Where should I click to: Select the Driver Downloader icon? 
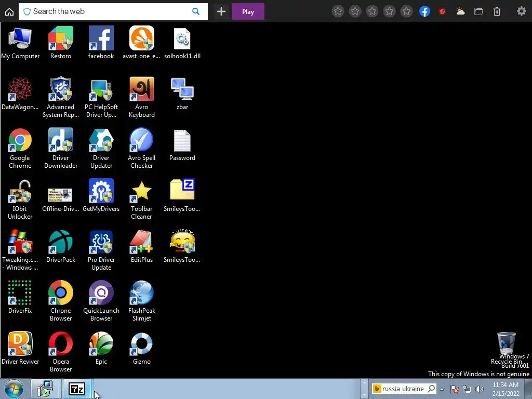coord(61,140)
